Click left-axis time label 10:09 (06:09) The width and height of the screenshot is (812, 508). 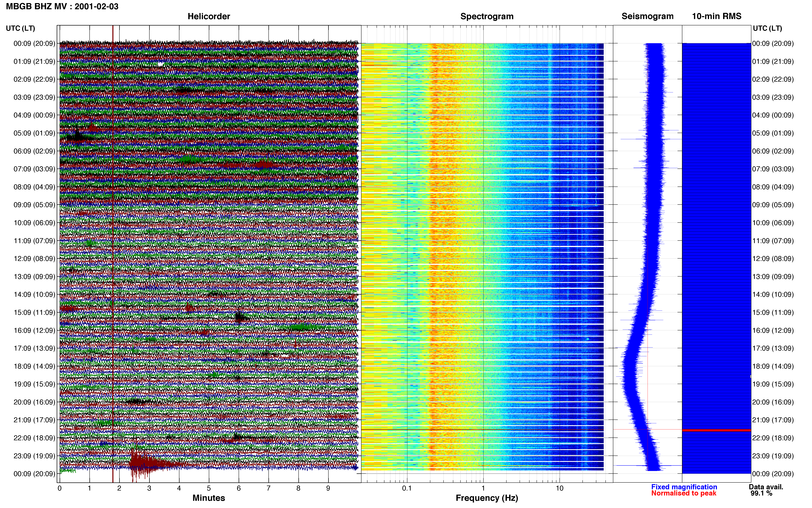click(x=34, y=223)
